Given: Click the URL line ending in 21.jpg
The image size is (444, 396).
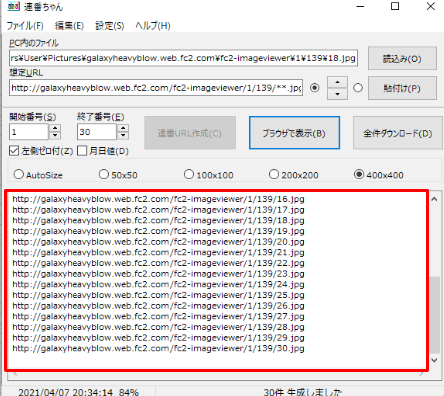Looking at the screenshot, I should (158, 253).
